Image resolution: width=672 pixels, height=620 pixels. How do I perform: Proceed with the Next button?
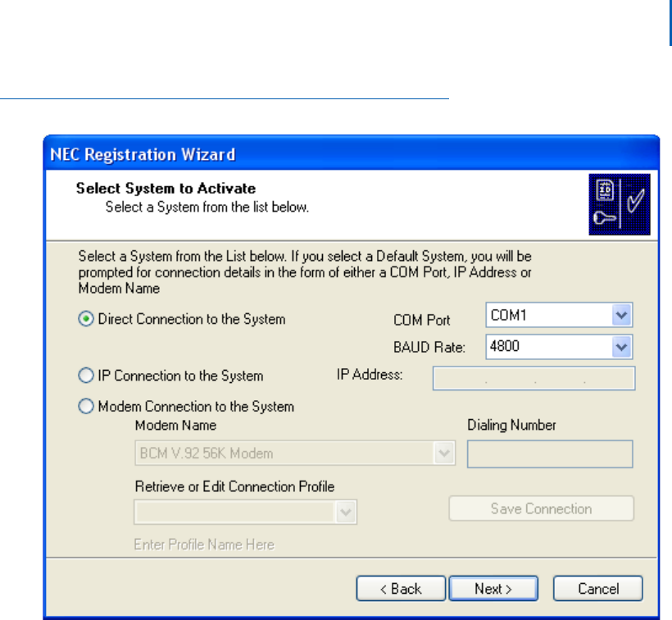tap(493, 588)
